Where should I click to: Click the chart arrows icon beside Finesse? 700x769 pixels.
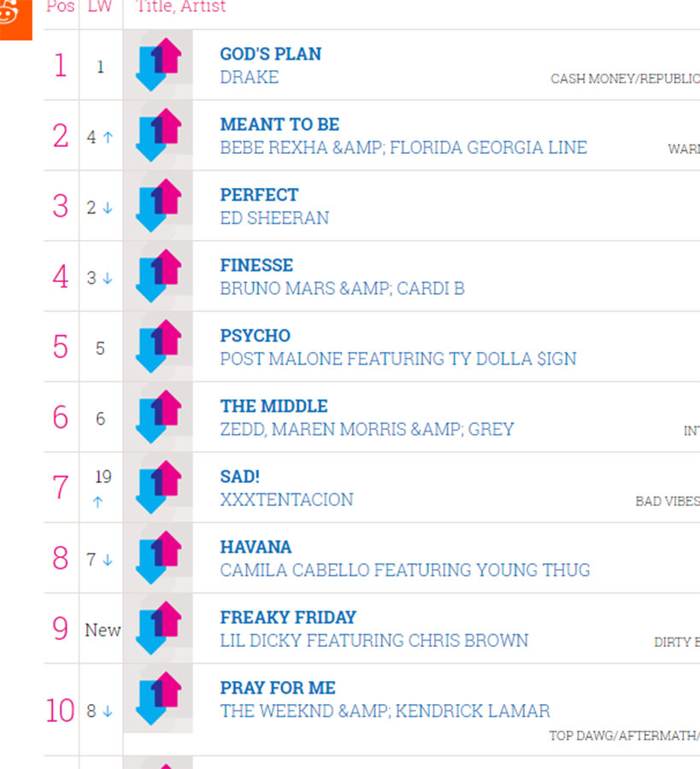[158, 276]
